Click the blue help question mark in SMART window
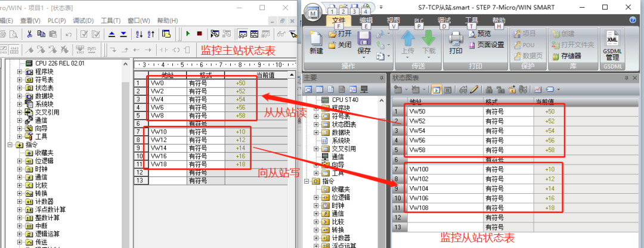 [x=633, y=20]
